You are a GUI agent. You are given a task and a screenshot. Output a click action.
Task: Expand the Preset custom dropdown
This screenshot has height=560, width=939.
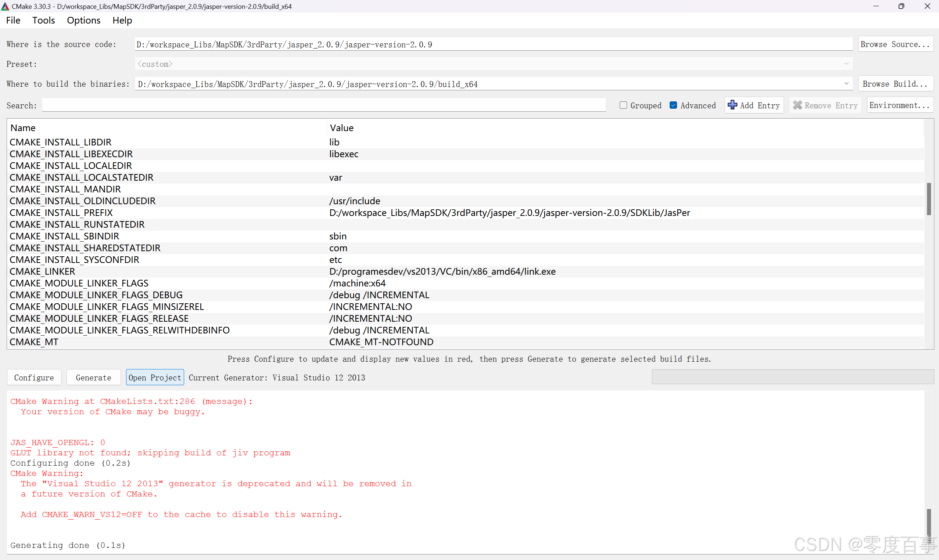pyautogui.click(x=846, y=64)
